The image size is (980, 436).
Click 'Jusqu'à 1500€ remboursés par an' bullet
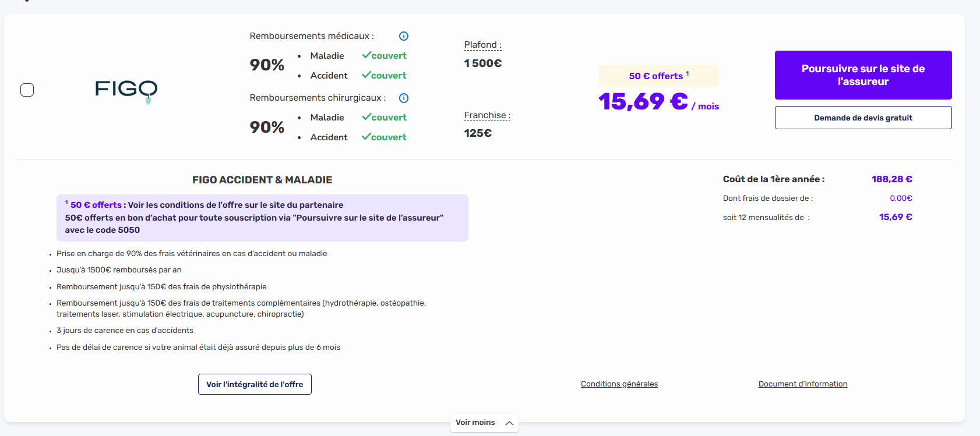(x=119, y=270)
